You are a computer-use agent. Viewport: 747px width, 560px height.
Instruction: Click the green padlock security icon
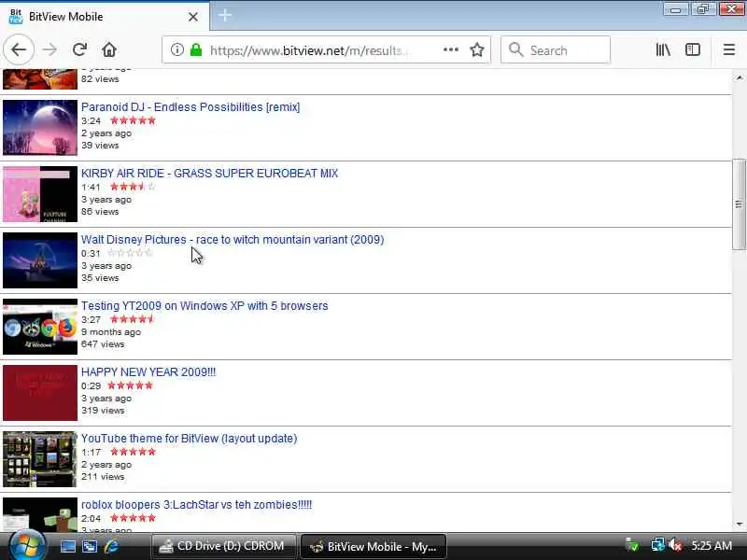tap(196, 49)
